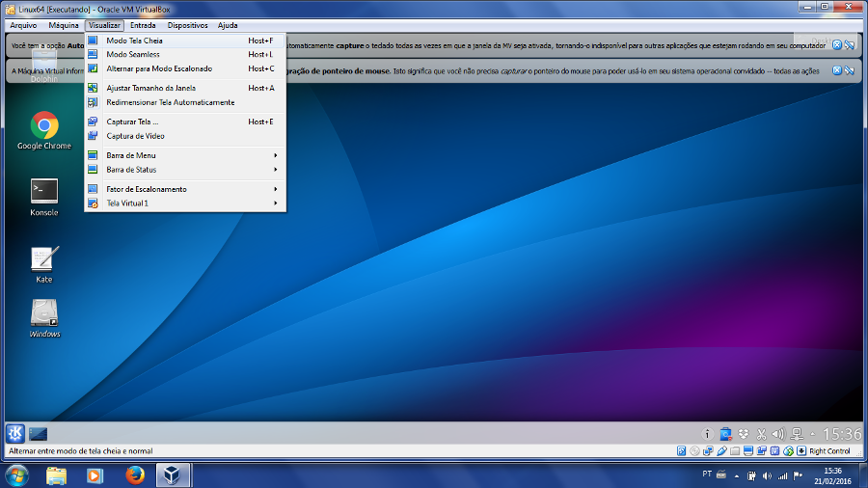Click the KDE panel desktop task button
Viewport: 868px width, 488px height.
pos(39,434)
